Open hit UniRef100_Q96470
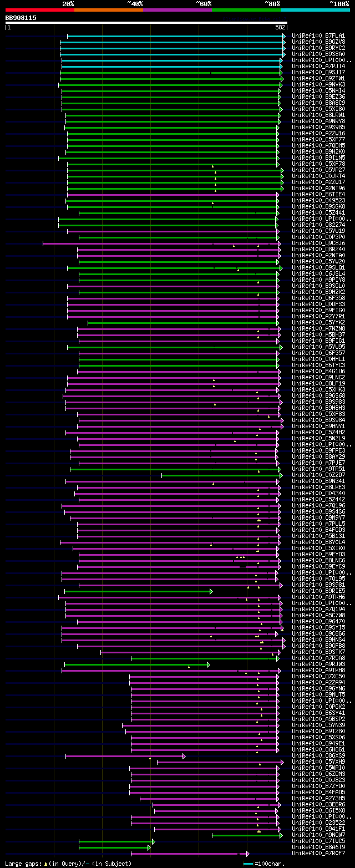This screenshot has height=868, width=355. (318, 622)
